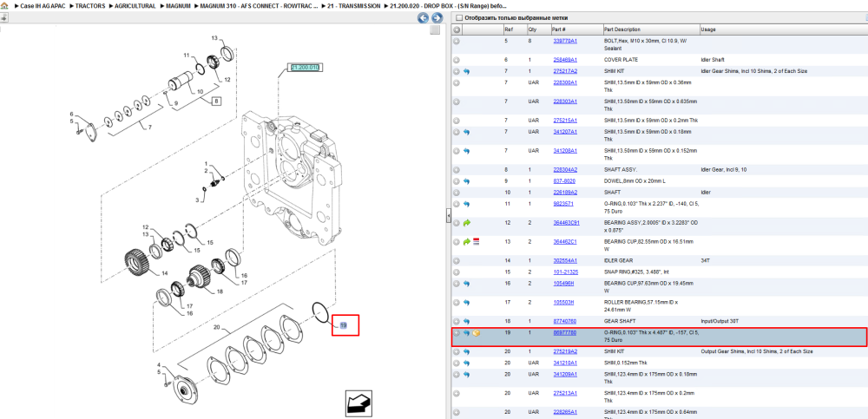Add shim 275213A1 with its plus icon
This screenshot has width=868, height=419.
(x=457, y=394)
